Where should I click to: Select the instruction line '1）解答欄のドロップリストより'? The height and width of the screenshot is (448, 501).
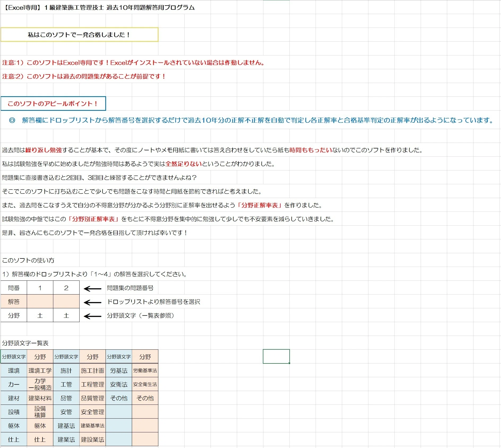[94, 274]
